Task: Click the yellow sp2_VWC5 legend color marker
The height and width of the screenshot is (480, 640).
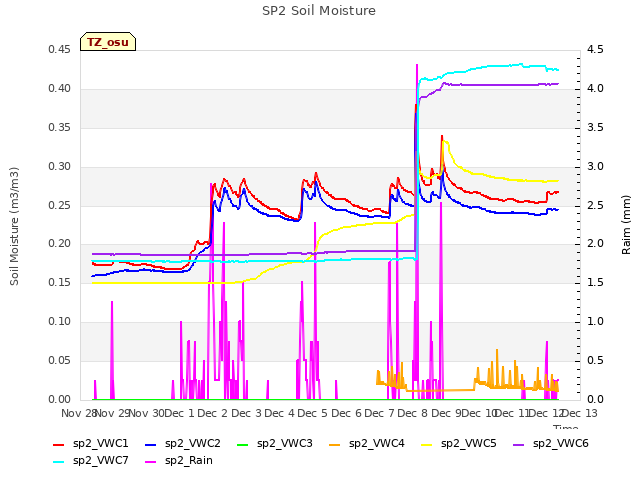Action: tap(427, 444)
